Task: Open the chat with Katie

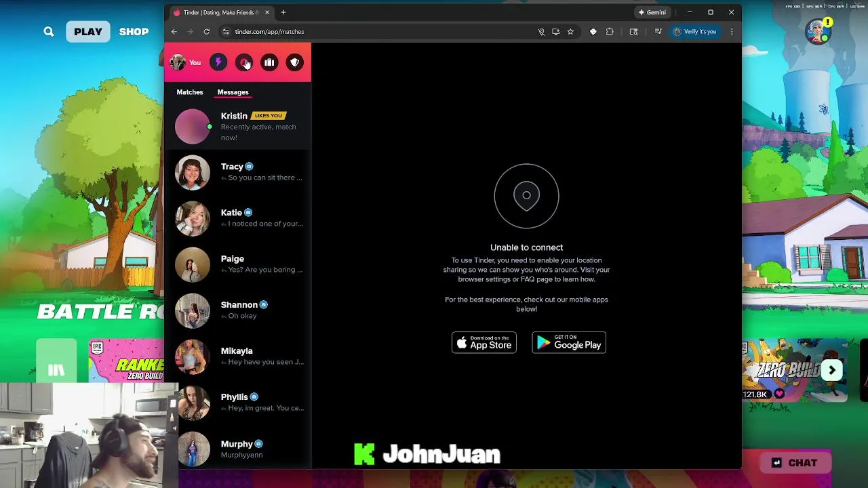Action: 238,218
